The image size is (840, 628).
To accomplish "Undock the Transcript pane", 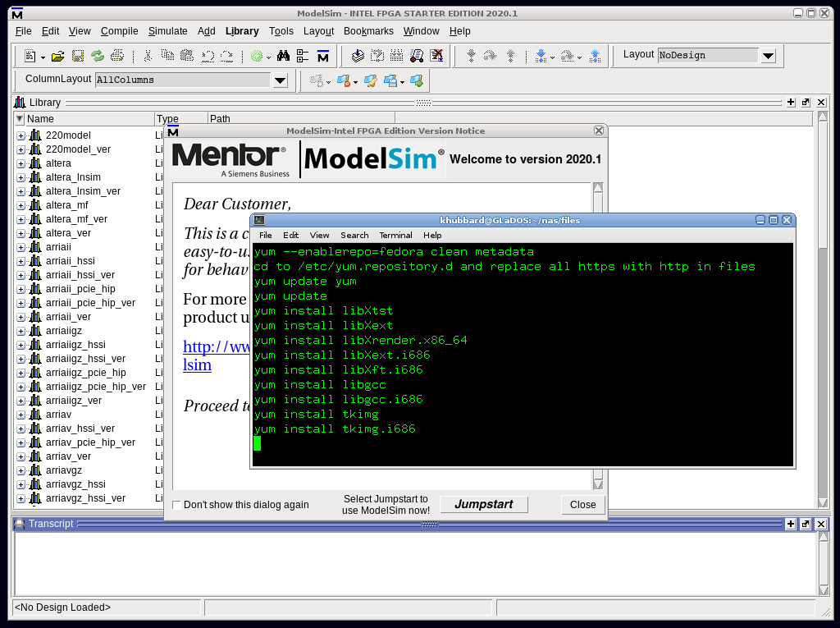I will (x=806, y=524).
